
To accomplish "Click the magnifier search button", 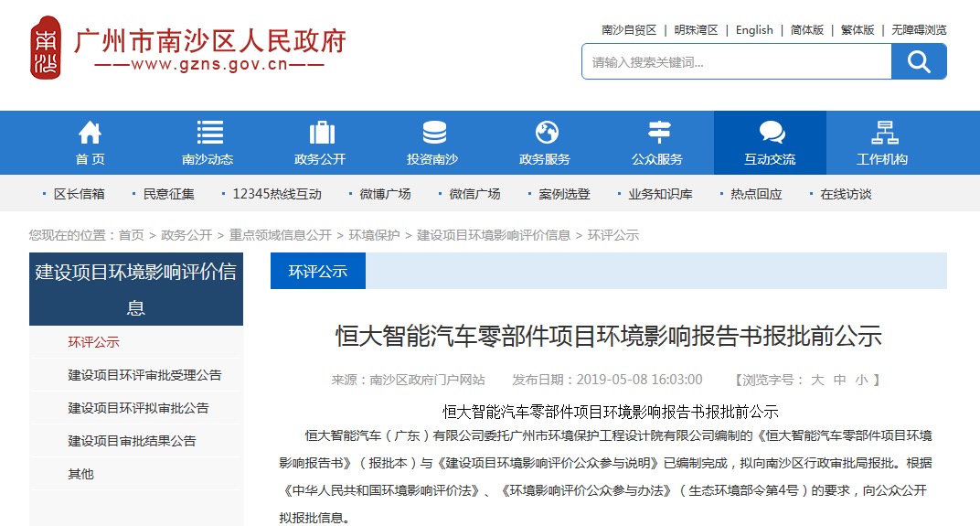I will [x=919, y=61].
